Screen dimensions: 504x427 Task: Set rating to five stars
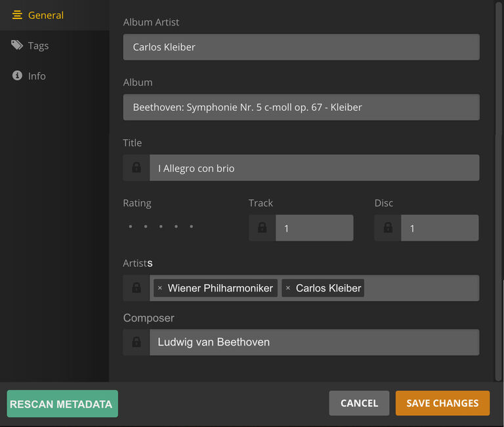click(192, 226)
